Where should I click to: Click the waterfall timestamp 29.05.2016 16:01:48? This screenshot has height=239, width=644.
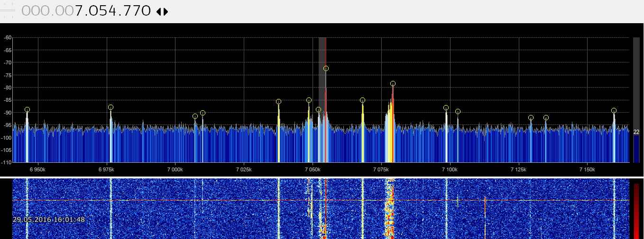tap(49, 220)
